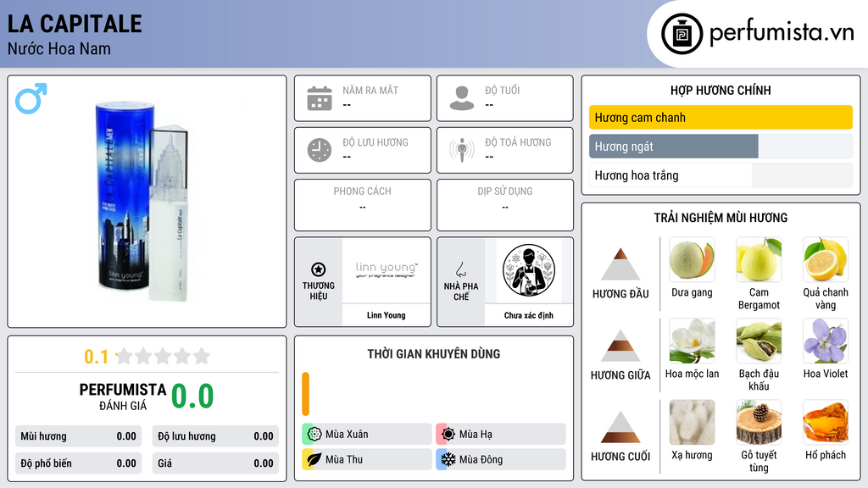This screenshot has height=488, width=868.
Task: Click the Quả chanh vàng lemon image
Action: point(826,259)
